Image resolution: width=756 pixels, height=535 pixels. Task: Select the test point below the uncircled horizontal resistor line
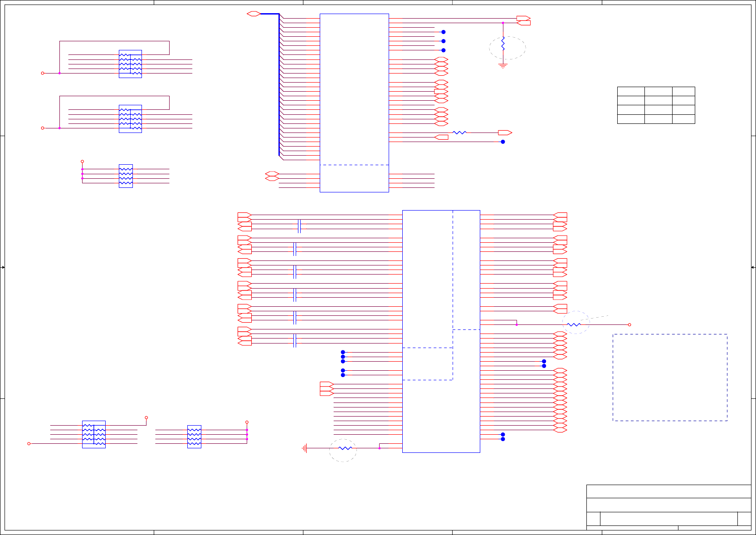[x=503, y=142]
